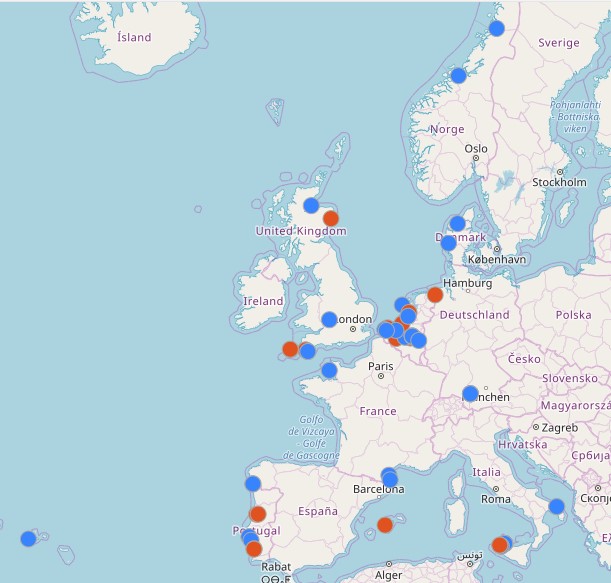The image size is (611, 583).
Task: Click the blue marker in northern Norway
Action: 497,28
